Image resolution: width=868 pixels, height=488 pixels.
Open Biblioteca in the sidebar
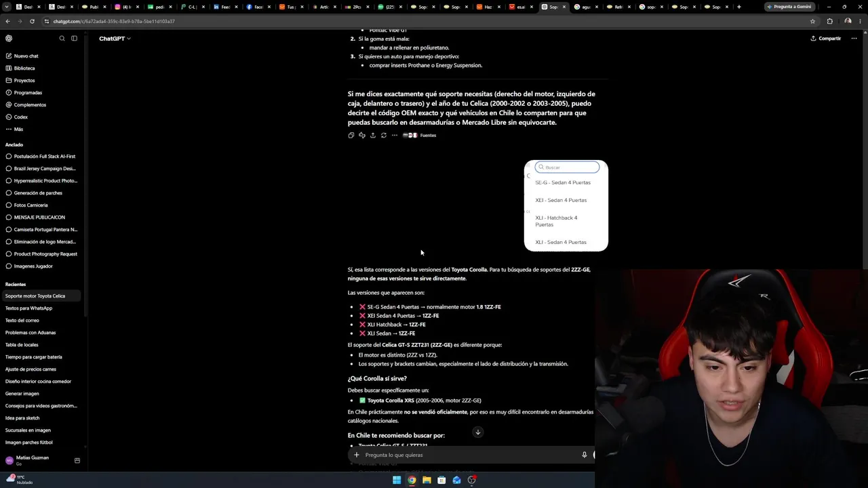(x=24, y=68)
